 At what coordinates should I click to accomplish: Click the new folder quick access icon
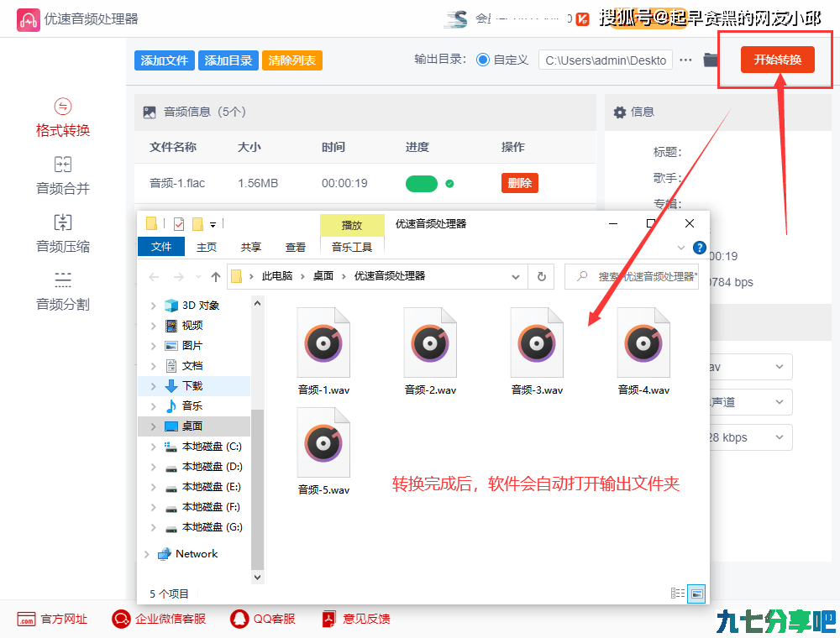pos(197,224)
